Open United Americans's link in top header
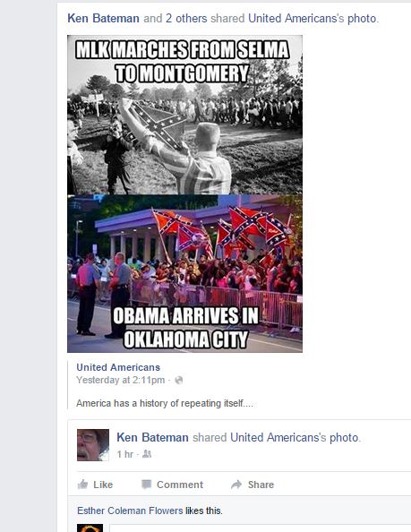411x532 pixels. pyautogui.click(x=296, y=18)
